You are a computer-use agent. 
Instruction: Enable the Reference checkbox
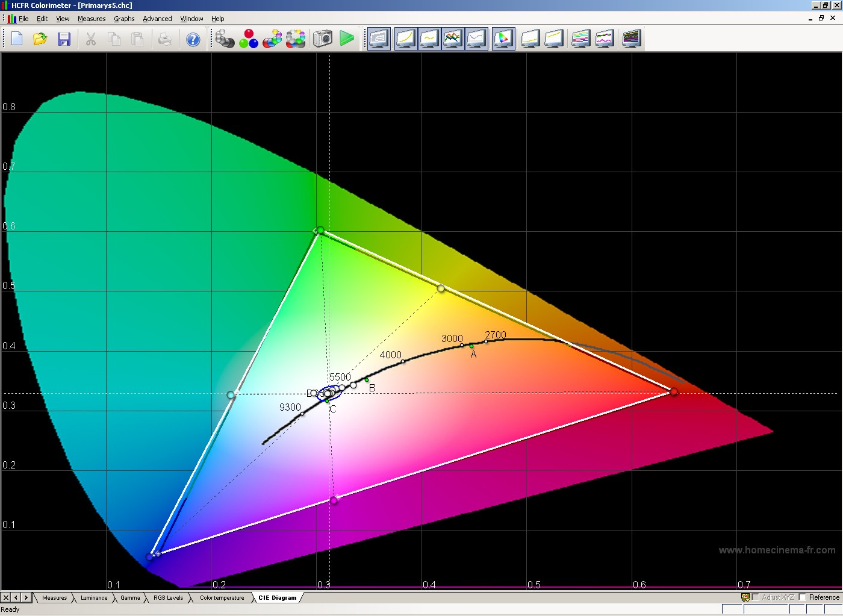coord(802,597)
